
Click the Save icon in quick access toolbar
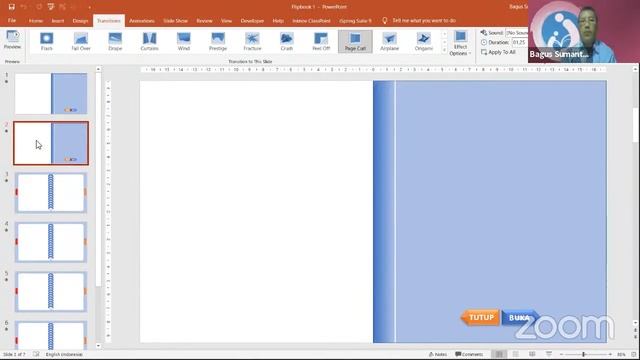[11, 7]
